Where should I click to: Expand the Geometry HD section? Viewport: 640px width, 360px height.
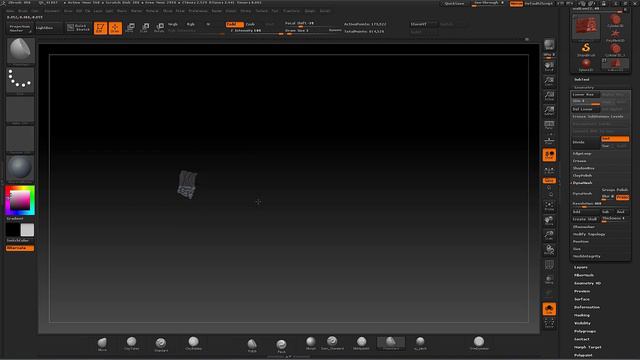tap(587, 283)
